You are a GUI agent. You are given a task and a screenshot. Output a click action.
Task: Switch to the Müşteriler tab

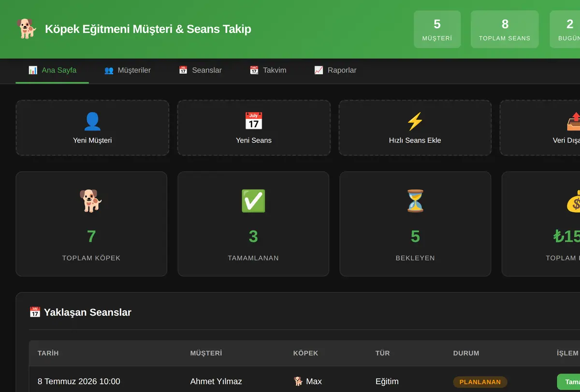click(x=128, y=70)
